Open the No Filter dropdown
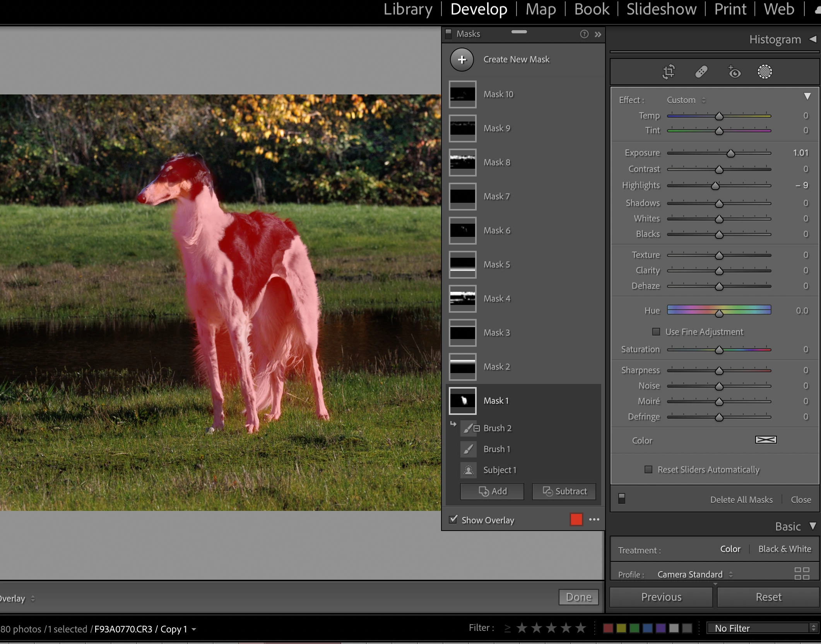Screen dimensions: 821x644 (762, 628)
